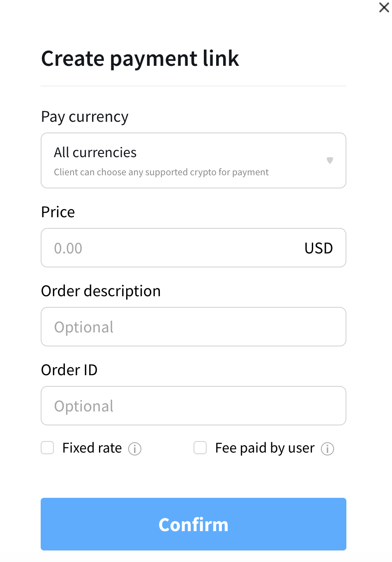Click the Pay currency field label
The width and height of the screenshot is (392, 562).
(85, 117)
